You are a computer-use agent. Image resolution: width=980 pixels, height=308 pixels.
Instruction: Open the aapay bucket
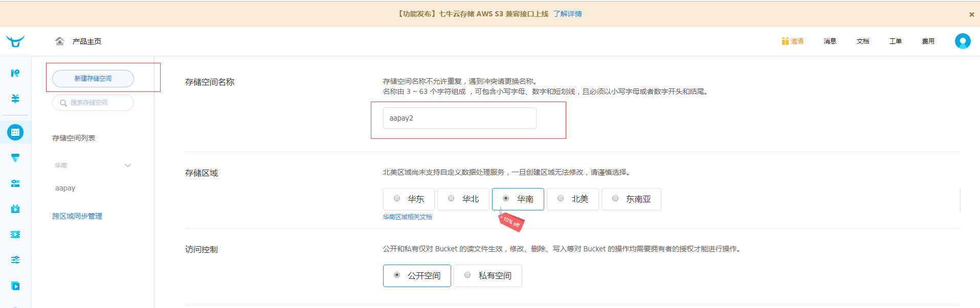click(65, 188)
